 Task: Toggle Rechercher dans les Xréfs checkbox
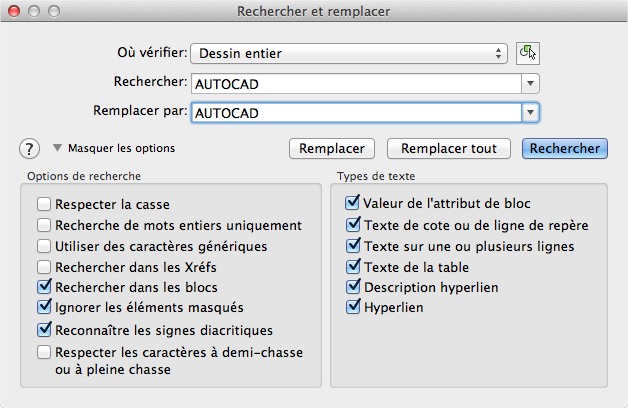point(44,267)
